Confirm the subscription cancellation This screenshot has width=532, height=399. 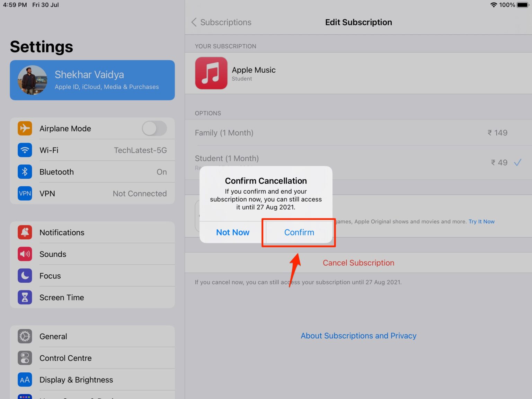click(x=299, y=232)
